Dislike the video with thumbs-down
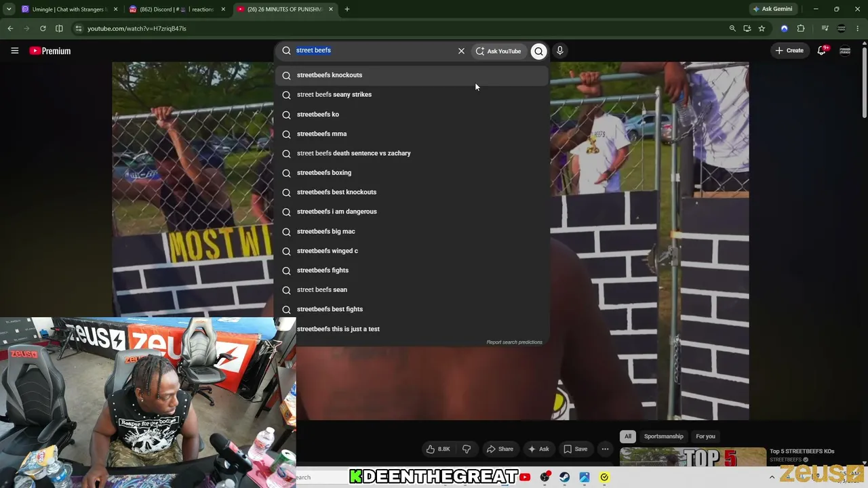The height and width of the screenshot is (488, 868). (467, 449)
